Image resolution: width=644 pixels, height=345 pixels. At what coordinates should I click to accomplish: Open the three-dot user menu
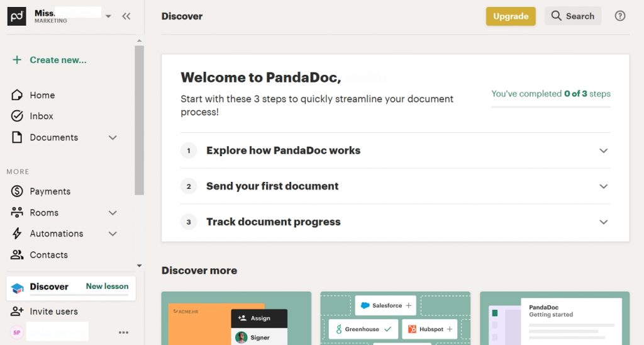point(124,332)
